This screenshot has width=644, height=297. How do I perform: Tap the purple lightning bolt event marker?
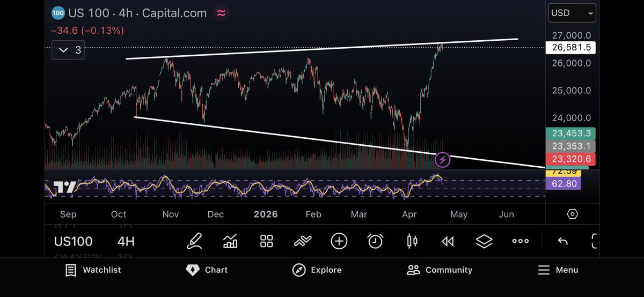coord(442,159)
